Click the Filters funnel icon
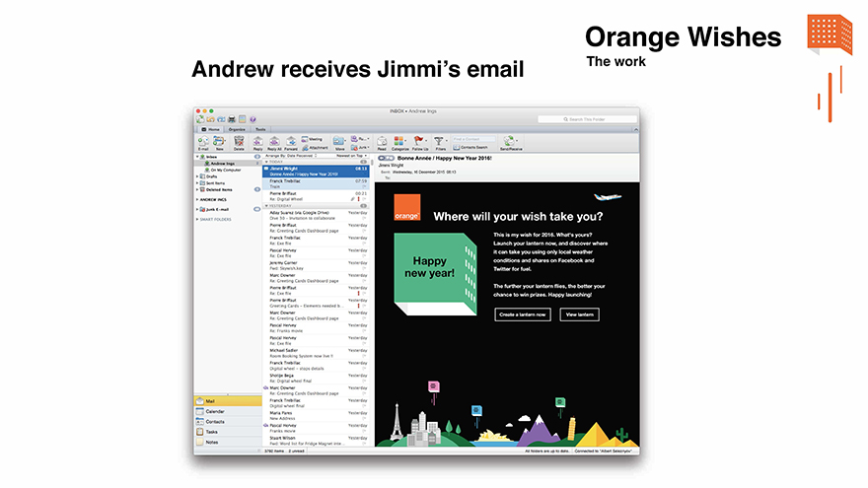This screenshot has width=868, height=488. tap(440, 142)
